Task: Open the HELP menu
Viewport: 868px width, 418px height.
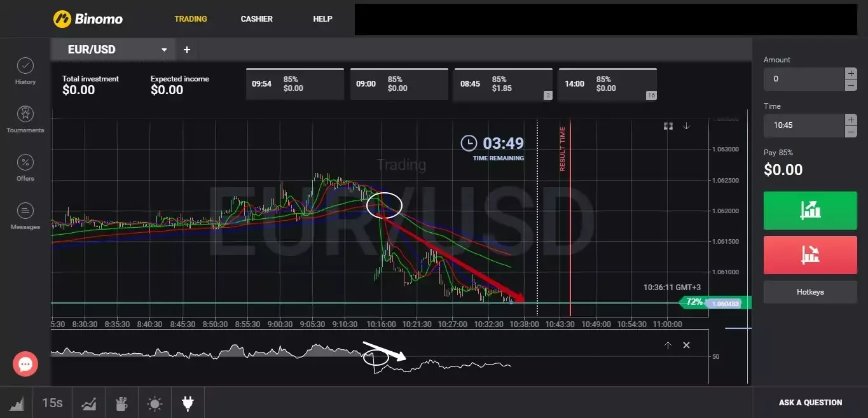Action: (x=322, y=19)
